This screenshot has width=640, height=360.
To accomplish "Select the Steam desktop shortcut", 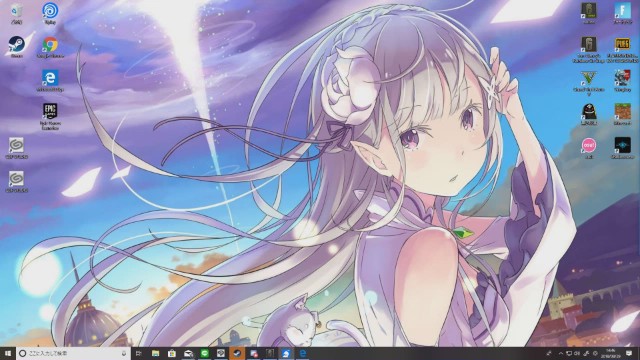I will [x=16, y=47].
